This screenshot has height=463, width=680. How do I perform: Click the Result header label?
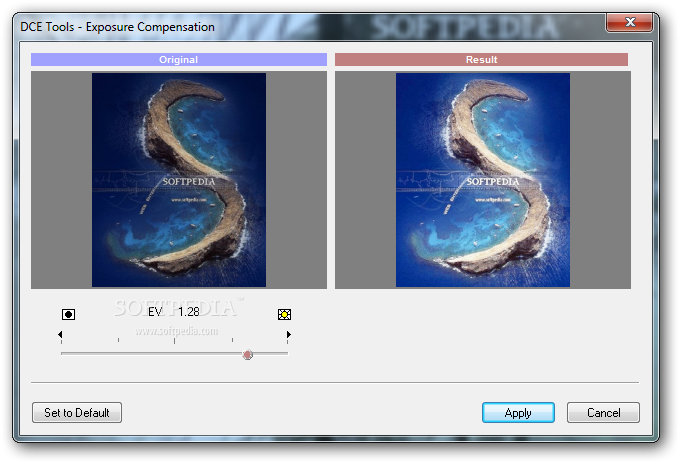point(481,60)
